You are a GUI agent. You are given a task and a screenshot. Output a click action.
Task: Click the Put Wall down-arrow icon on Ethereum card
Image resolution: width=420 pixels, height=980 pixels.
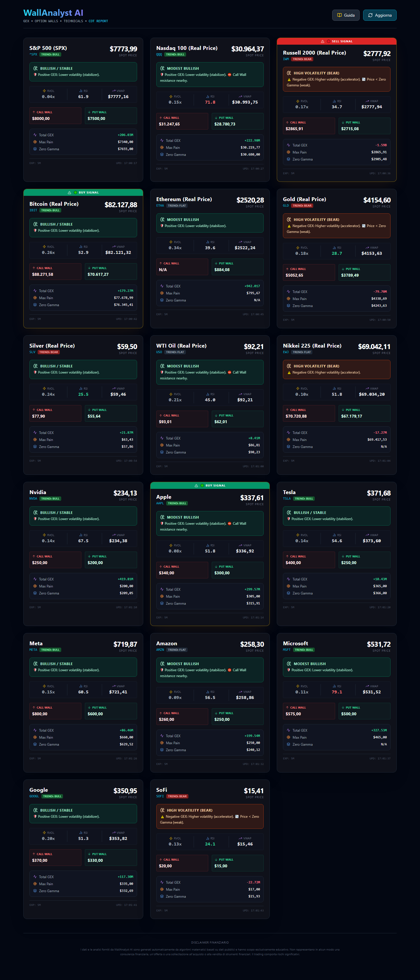click(x=216, y=263)
